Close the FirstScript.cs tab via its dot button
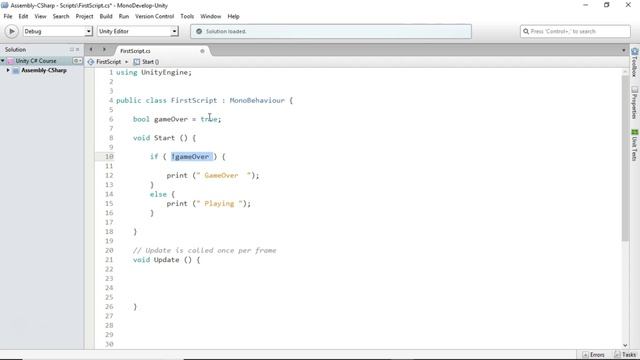This screenshot has width=640, height=360. [x=202, y=51]
